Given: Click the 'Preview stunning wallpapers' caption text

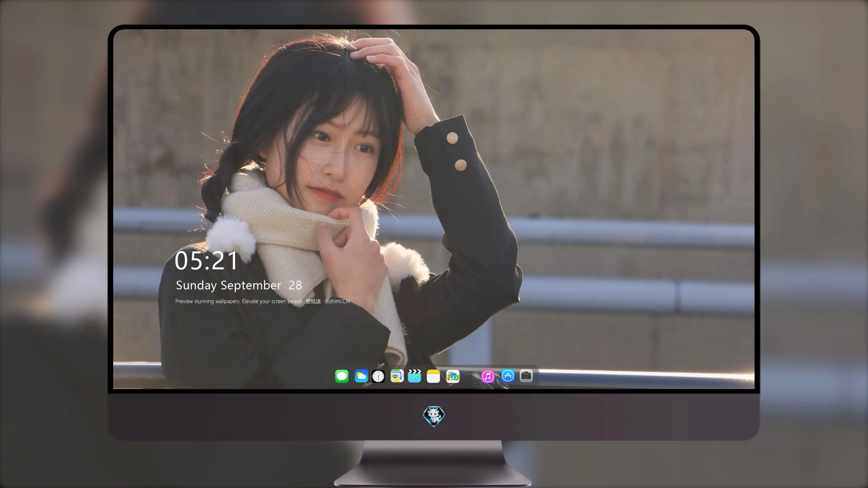Looking at the screenshot, I should [x=262, y=301].
